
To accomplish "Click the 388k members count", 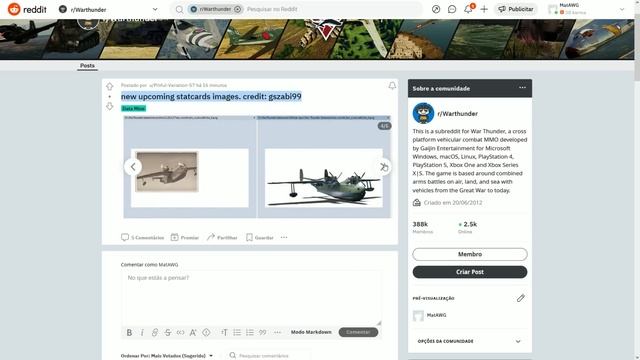I will [x=420, y=224].
